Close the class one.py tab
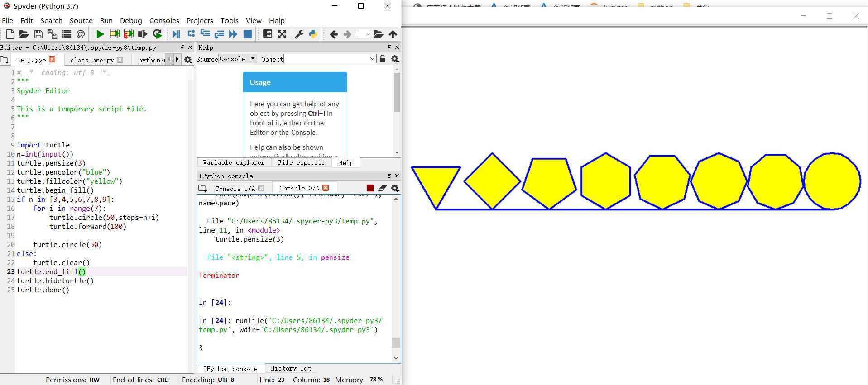Image resolution: width=868 pixels, height=385 pixels. (x=120, y=60)
